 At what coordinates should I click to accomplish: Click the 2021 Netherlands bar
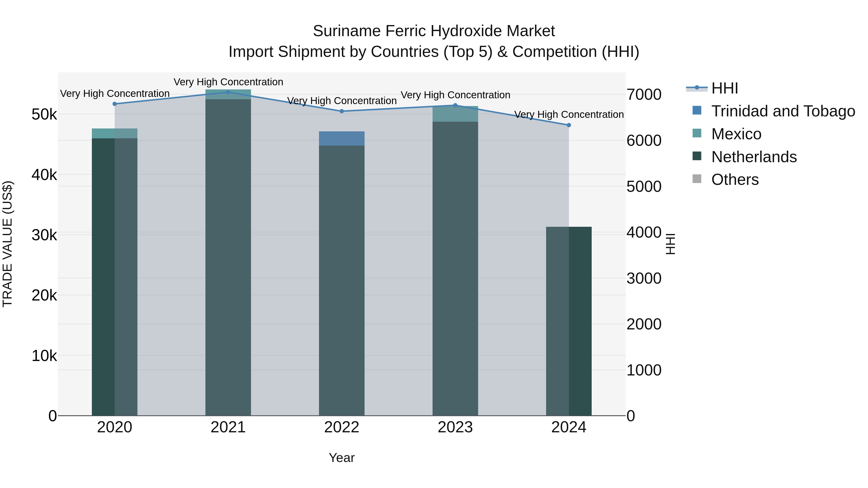point(228,258)
